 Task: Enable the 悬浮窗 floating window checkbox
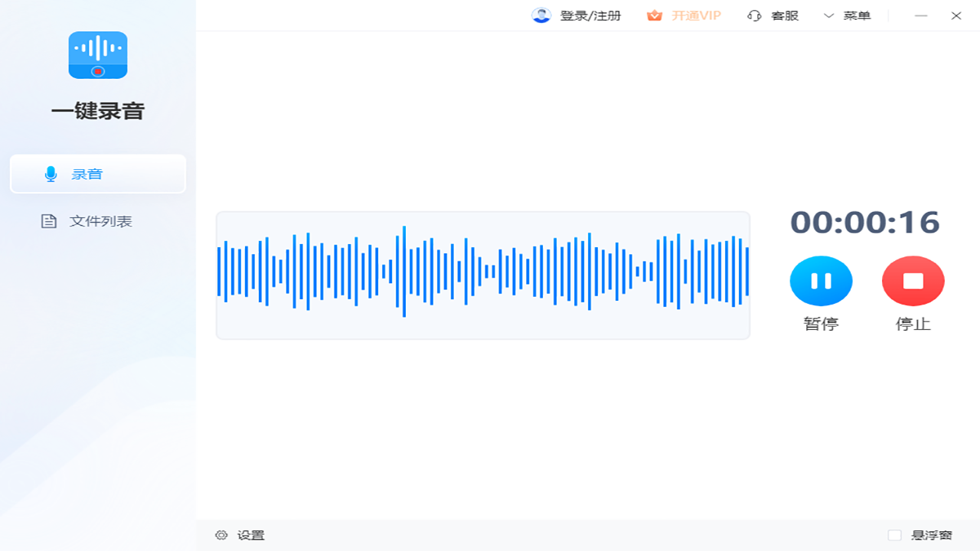click(894, 535)
